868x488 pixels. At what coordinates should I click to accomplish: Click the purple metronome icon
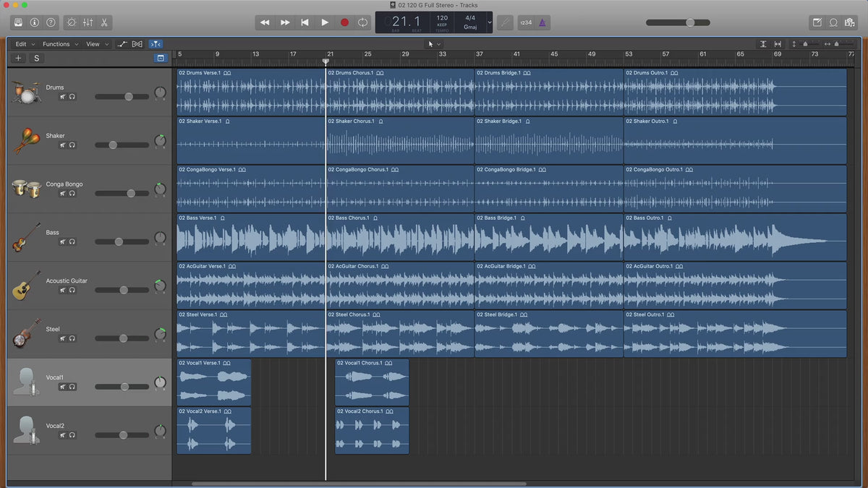542,22
